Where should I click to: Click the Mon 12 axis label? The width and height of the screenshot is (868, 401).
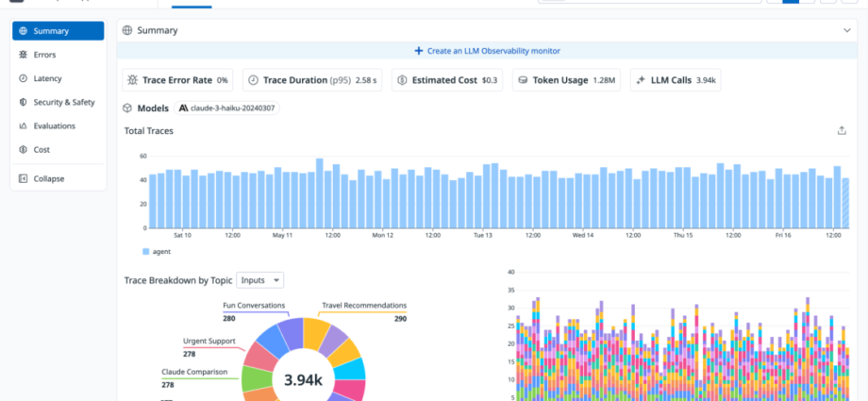(382, 235)
